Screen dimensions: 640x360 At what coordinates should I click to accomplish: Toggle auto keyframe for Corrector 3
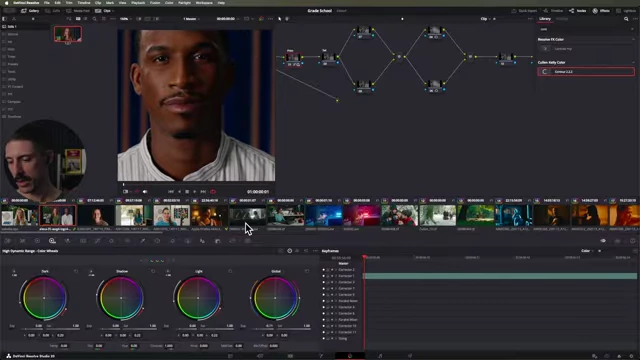332,282
